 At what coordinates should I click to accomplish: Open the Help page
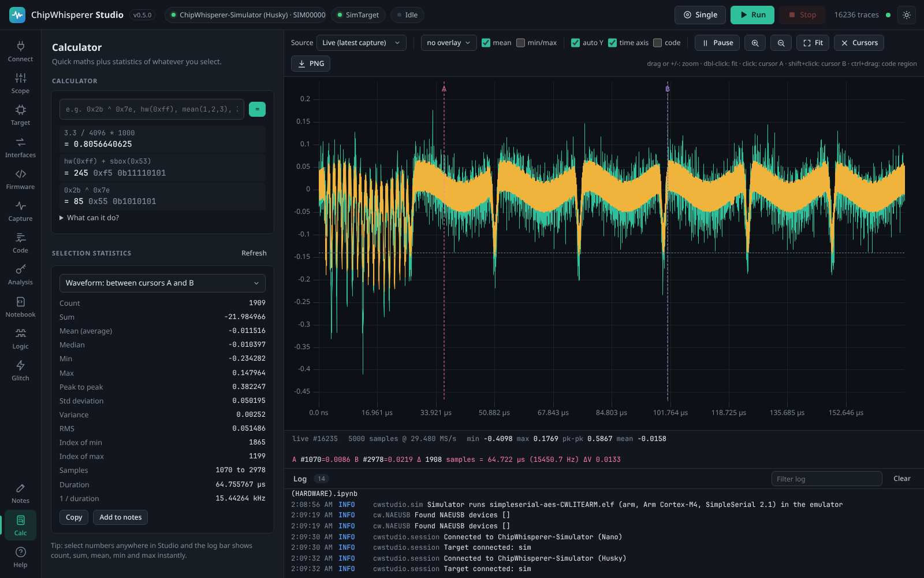(20, 557)
